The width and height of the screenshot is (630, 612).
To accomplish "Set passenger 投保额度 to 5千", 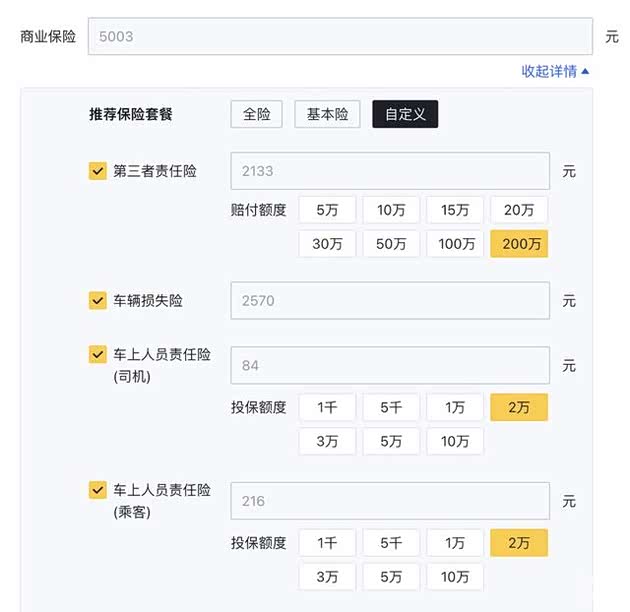I will point(391,543).
